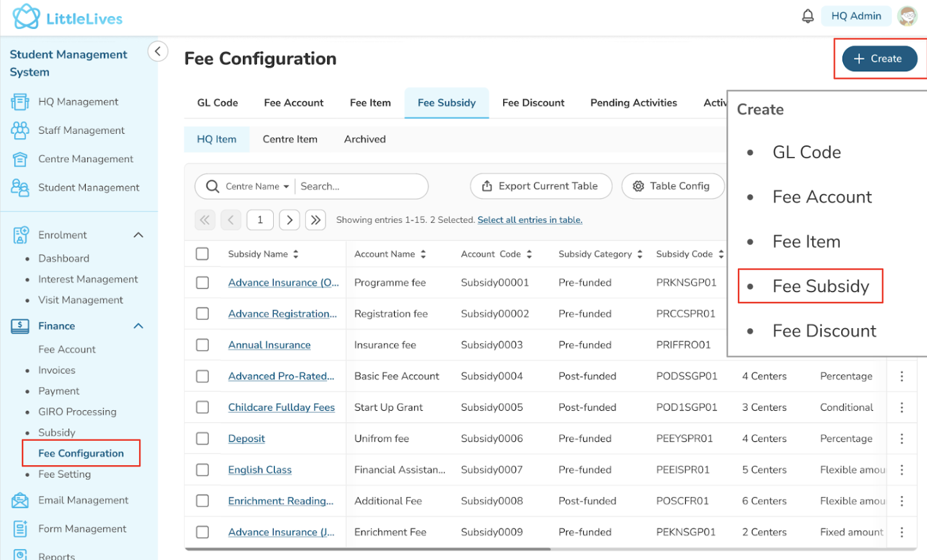Screen dimensions: 927x560
Task: Open Table Config settings
Action: 672,186
